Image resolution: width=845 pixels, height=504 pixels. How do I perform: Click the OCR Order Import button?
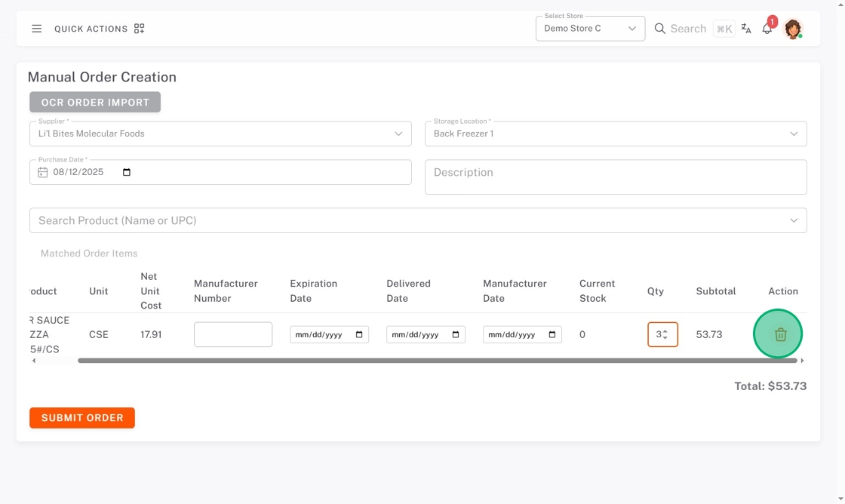click(95, 102)
